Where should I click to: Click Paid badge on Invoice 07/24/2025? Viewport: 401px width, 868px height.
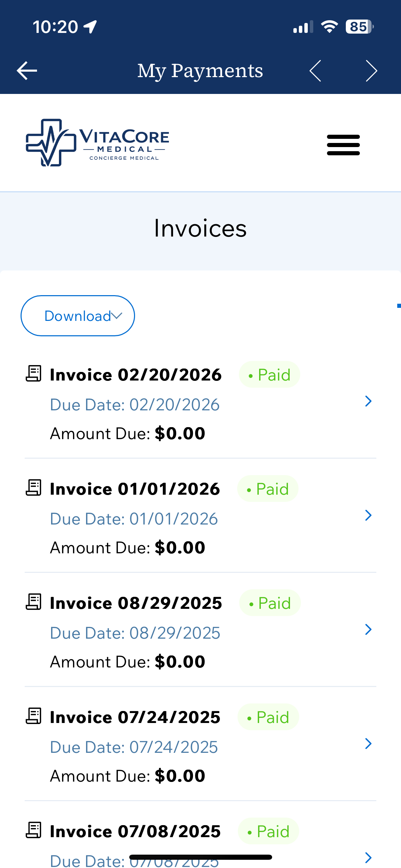tap(268, 717)
